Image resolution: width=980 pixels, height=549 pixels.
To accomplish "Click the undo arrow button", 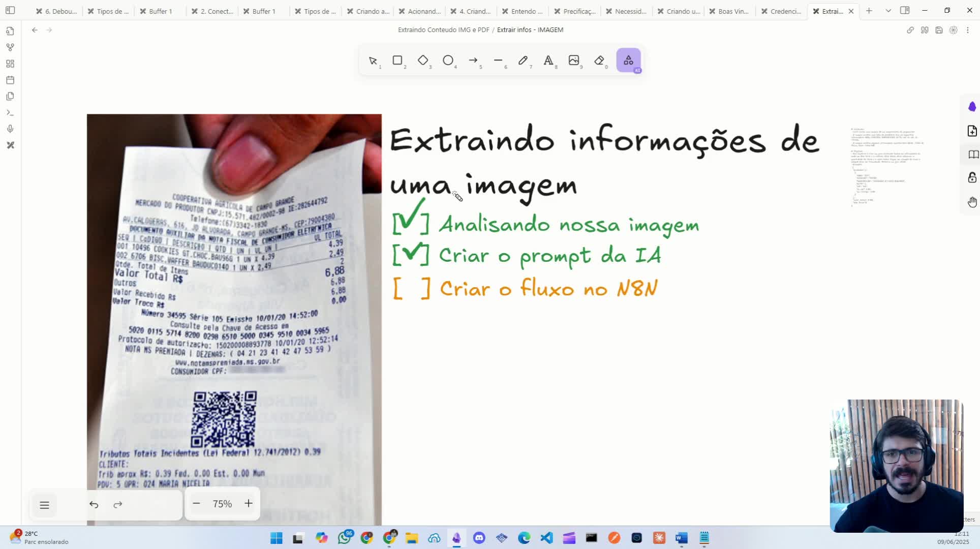I will (x=94, y=504).
